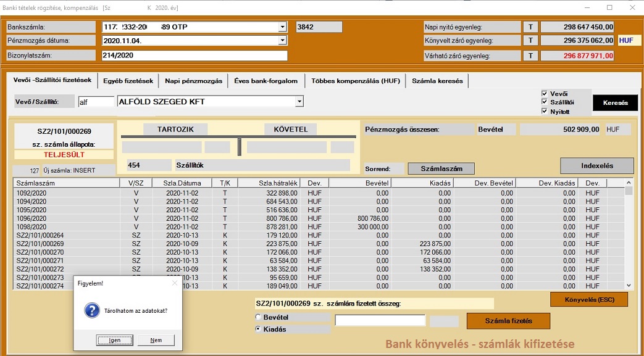Viewport: 644px width, 356px height.
Task: Click the invoice table scrollbar down arrow
Action: coord(627,285)
